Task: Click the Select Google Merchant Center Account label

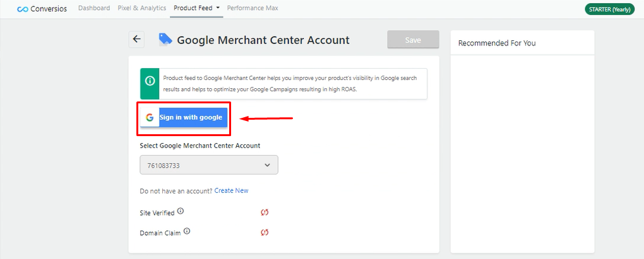Action: pos(200,146)
